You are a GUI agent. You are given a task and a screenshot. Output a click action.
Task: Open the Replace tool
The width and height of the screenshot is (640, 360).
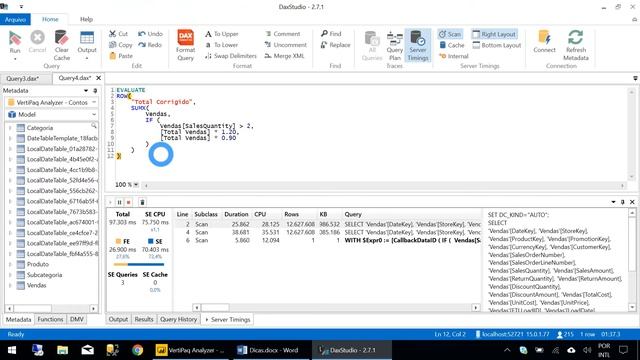pos(335,45)
